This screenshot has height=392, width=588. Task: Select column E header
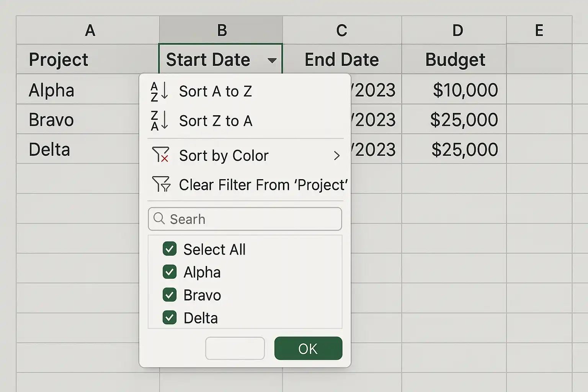click(x=539, y=30)
